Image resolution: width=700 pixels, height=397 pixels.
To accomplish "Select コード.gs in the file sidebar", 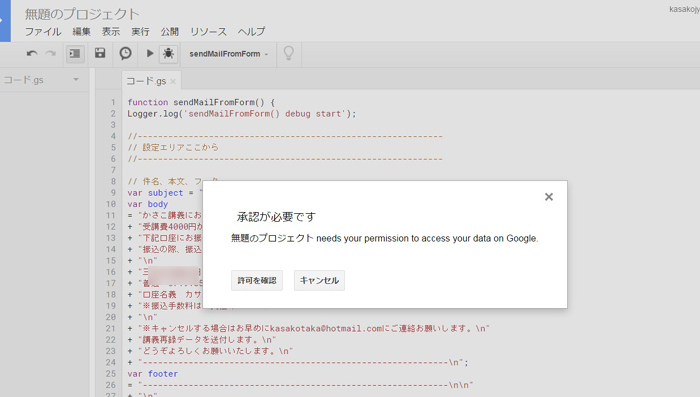I will (24, 80).
